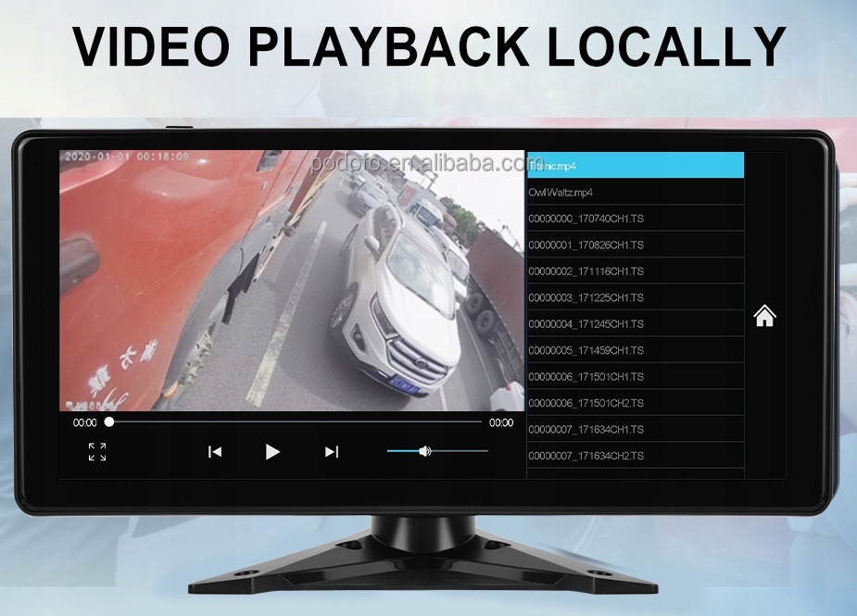
Task: Select file 00000007_171634CH2.TS
Action: [636, 456]
